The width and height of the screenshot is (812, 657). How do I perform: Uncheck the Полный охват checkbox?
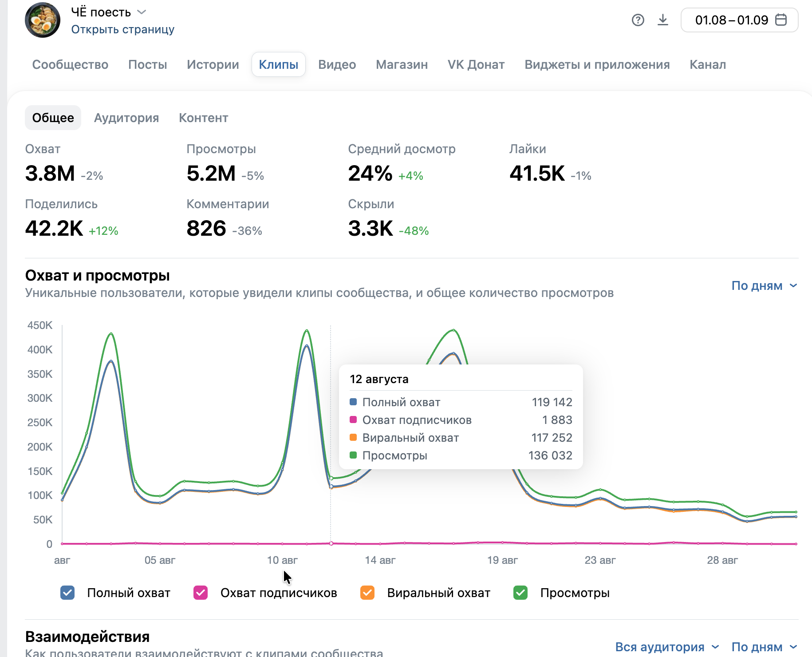67,593
